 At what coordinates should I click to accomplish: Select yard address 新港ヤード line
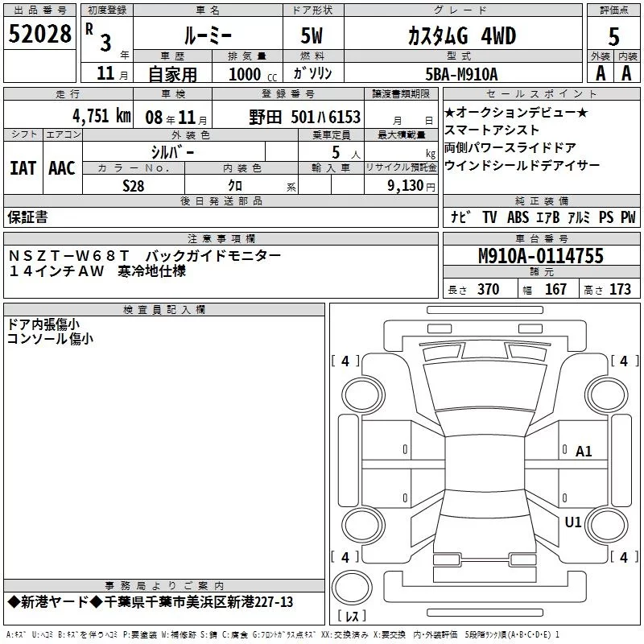click(151, 602)
